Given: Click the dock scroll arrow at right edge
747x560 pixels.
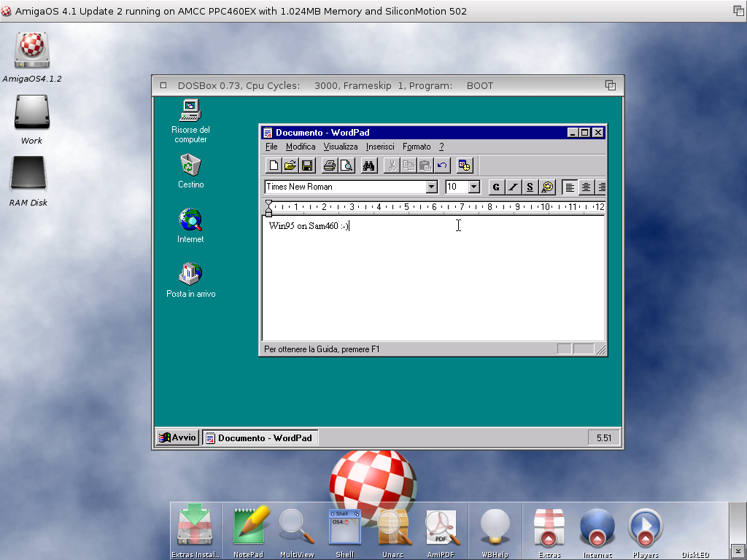Looking at the screenshot, I should pyautogui.click(x=738, y=551).
